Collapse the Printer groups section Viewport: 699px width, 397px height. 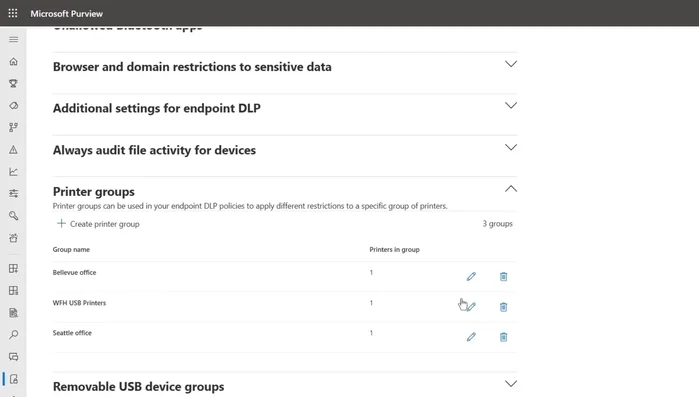tap(511, 189)
